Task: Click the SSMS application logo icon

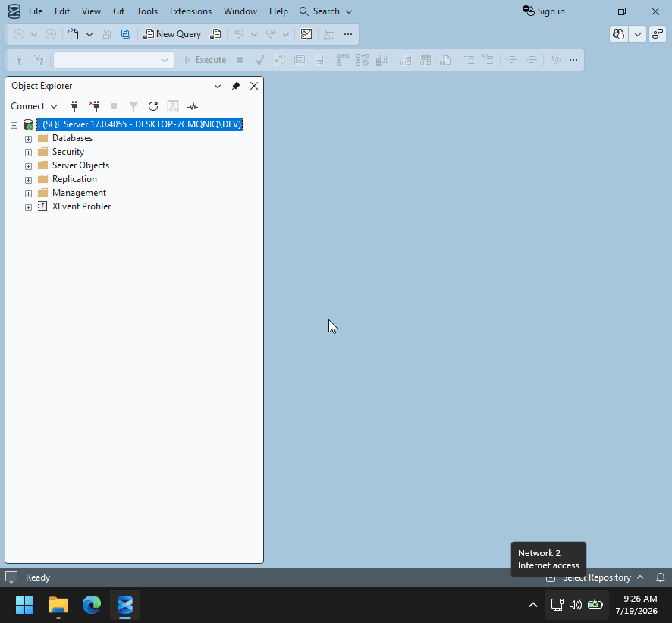Action: 14,11
